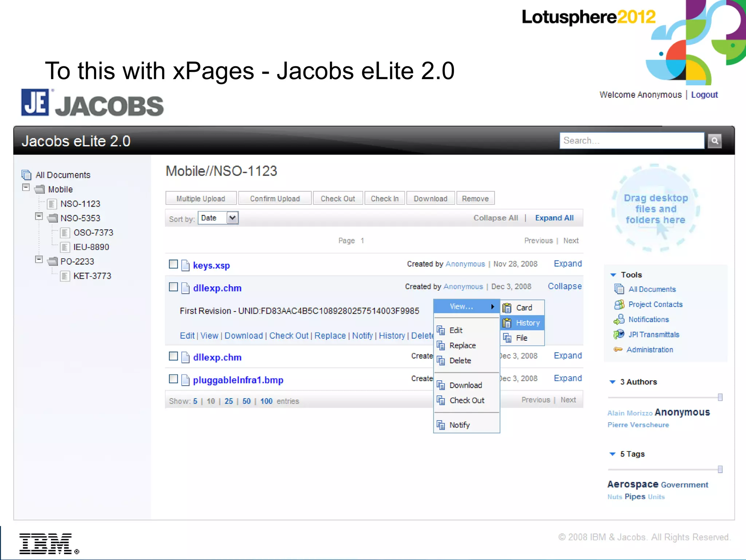Open the View... submenu item
Screen dimensions: 746x560
(466, 307)
